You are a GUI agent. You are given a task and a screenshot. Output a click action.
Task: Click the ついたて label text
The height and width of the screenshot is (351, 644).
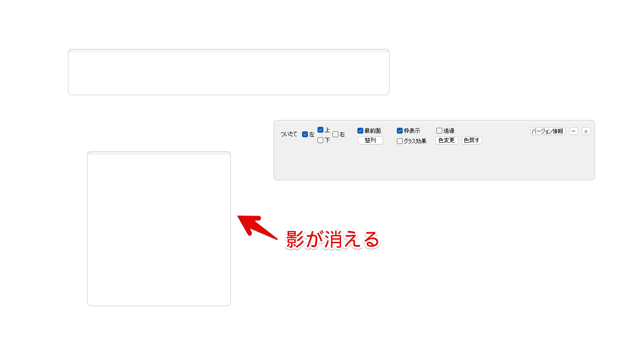pyautogui.click(x=289, y=135)
